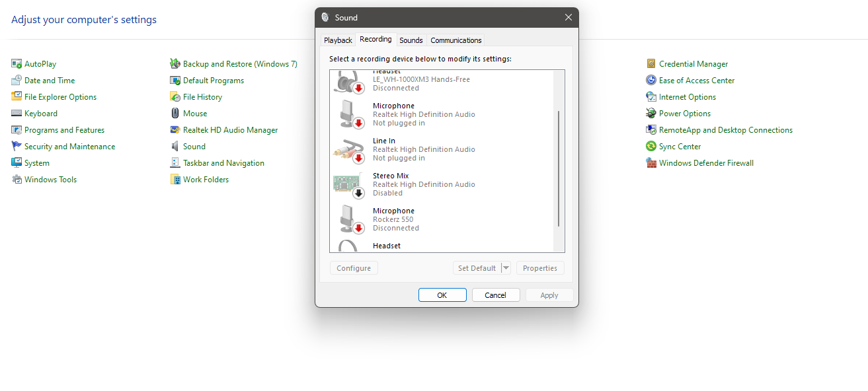This screenshot has height=391, width=868.
Task: Switch to the Communications tab
Action: 456,40
